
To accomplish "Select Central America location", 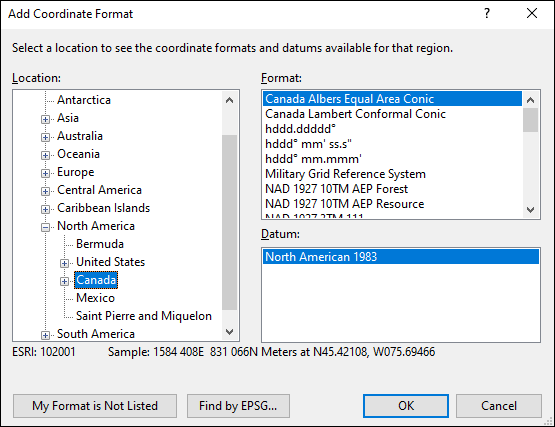I will pos(99,190).
